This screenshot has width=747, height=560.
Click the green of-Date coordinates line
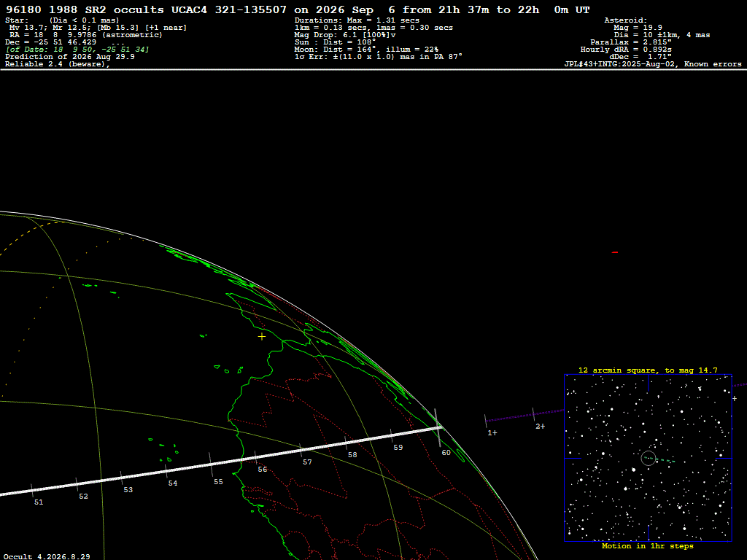tap(77, 50)
